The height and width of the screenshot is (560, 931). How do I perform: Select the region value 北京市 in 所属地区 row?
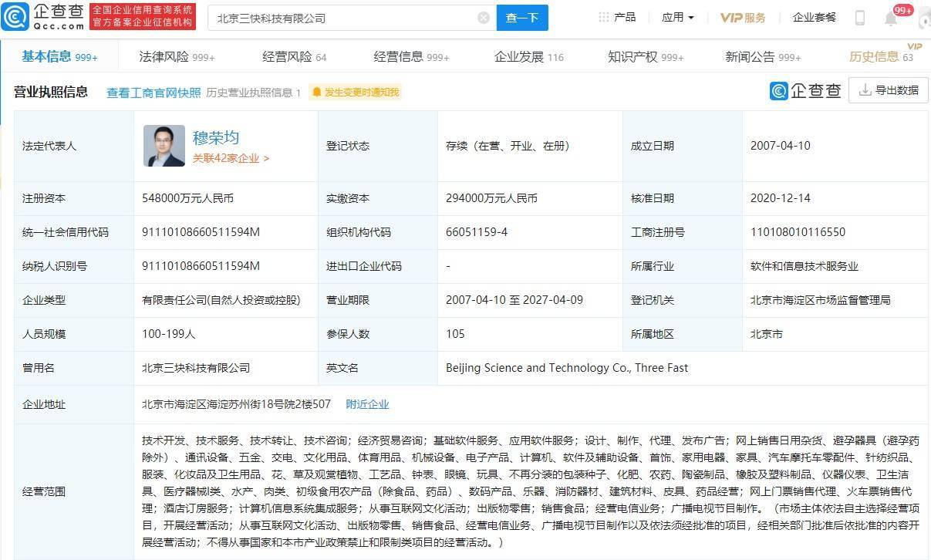[x=767, y=334]
